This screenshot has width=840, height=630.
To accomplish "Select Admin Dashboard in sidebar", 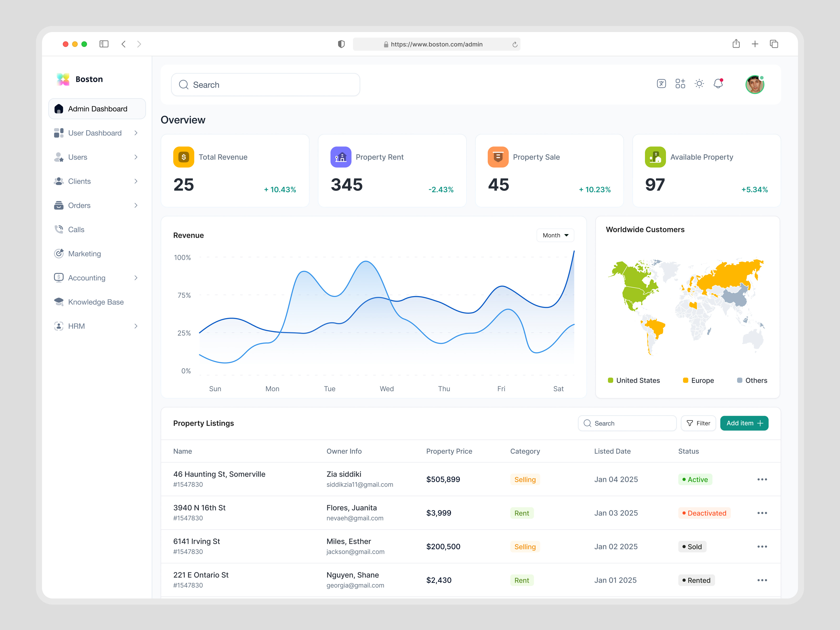I will point(97,109).
